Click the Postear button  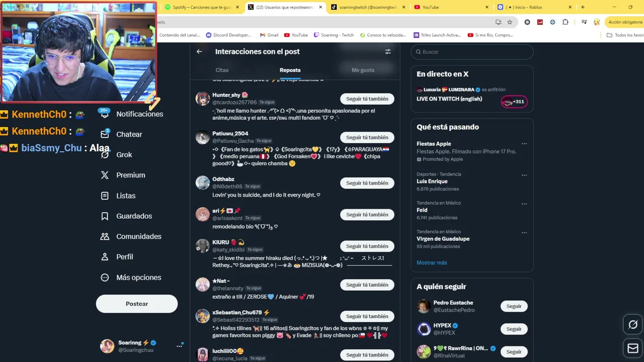(137, 304)
